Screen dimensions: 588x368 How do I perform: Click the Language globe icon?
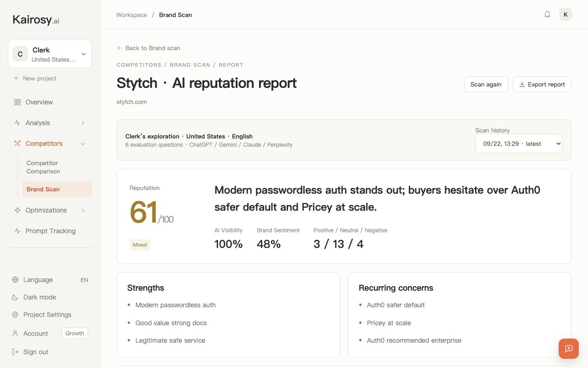[x=15, y=280]
